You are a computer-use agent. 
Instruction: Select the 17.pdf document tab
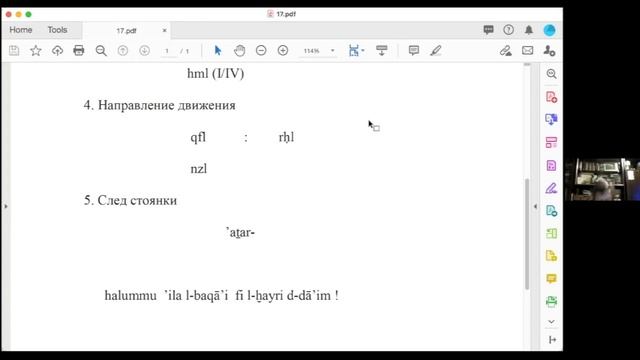click(x=127, y=31)
